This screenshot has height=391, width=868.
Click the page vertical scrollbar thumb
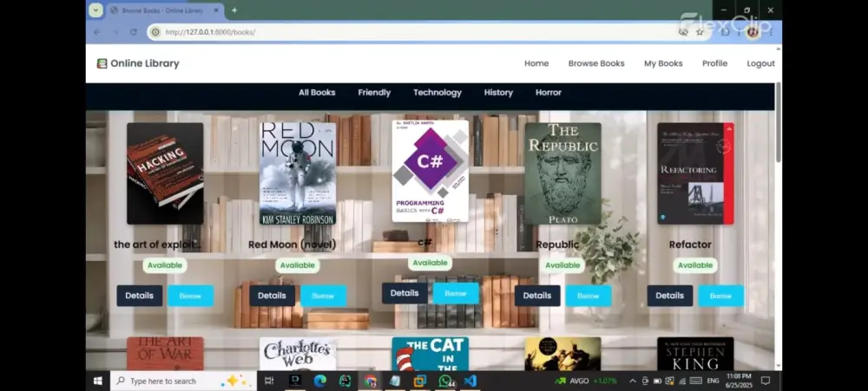(779, 123)
